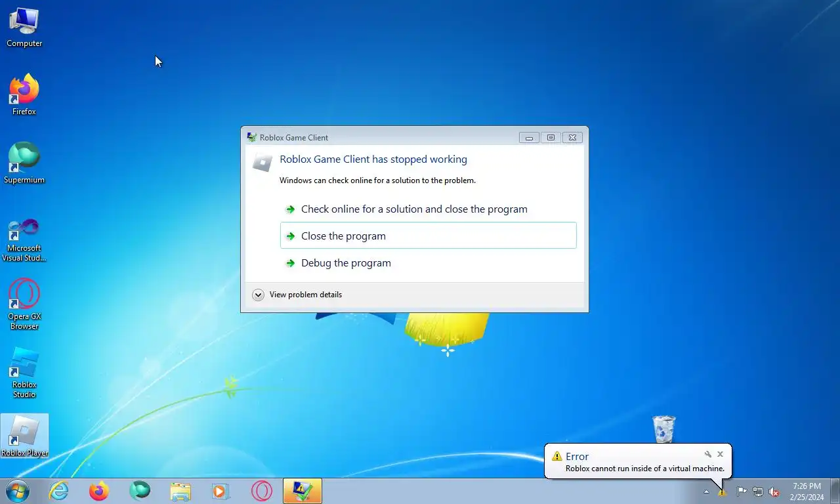This screenshot has height=504, width=840.
Task: Choose Close the program
Action: [x=429, y=236]
